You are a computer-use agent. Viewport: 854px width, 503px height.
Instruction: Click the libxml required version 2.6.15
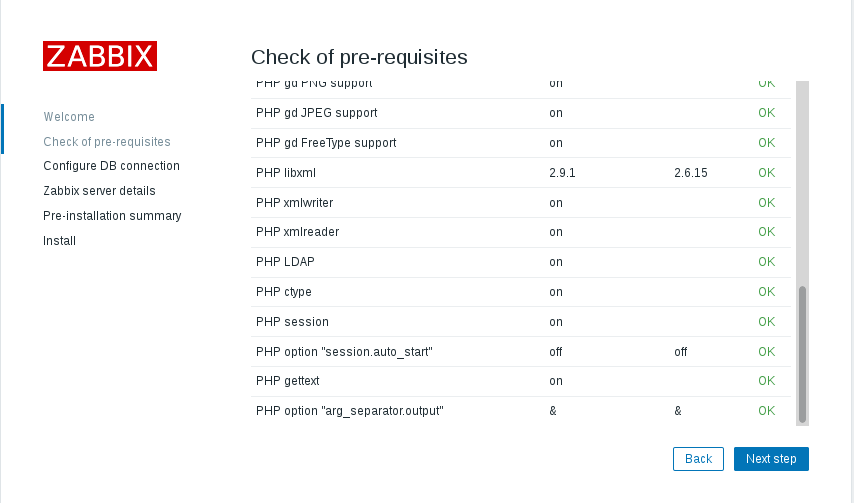click(x=691, y=173)
